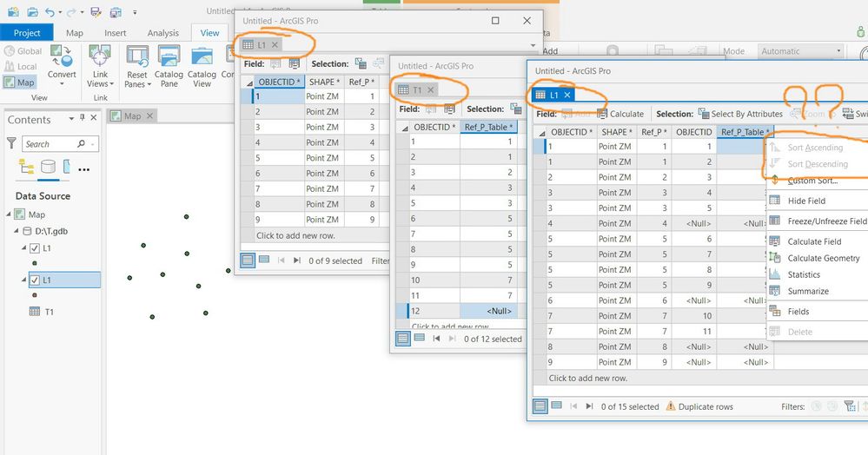868x455 pixels.
Task: Toggle Show Selected Records in T1 table window
Action: [x=420, y=338]
